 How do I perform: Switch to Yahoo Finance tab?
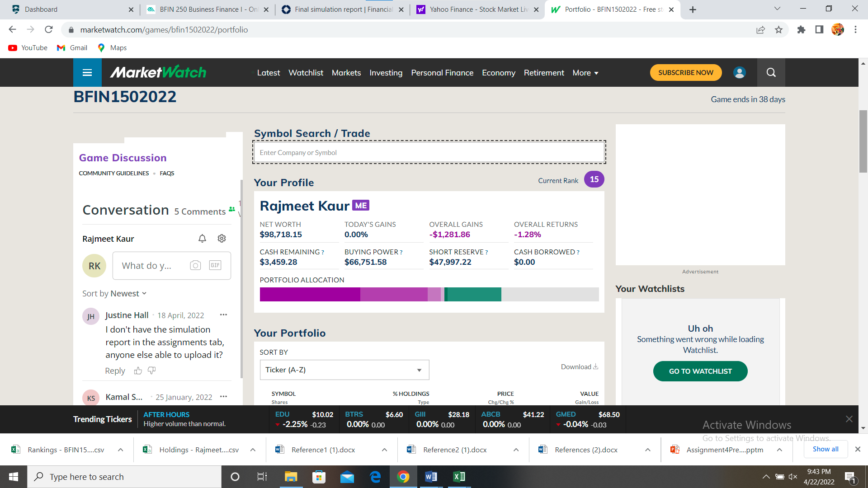[477, 9]
